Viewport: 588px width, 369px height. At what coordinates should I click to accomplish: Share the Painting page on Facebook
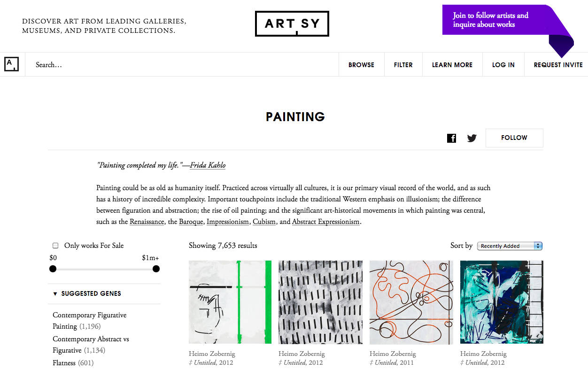(451, 138)
